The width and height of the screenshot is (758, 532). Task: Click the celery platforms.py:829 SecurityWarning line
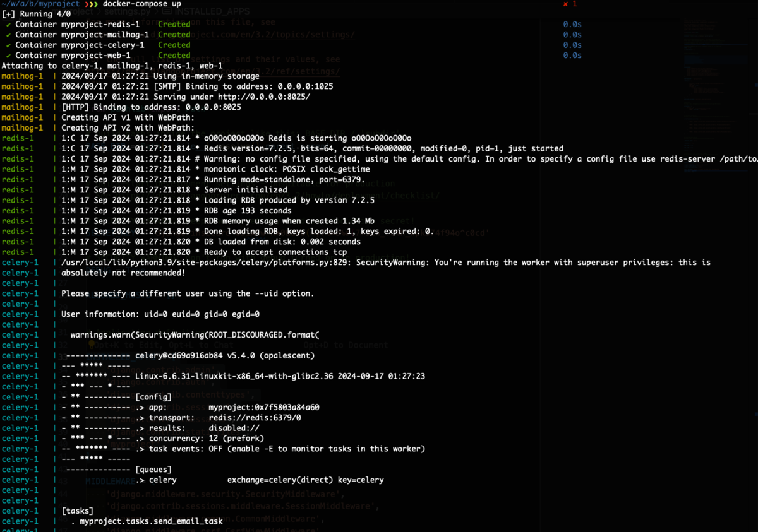pos(385,263)
